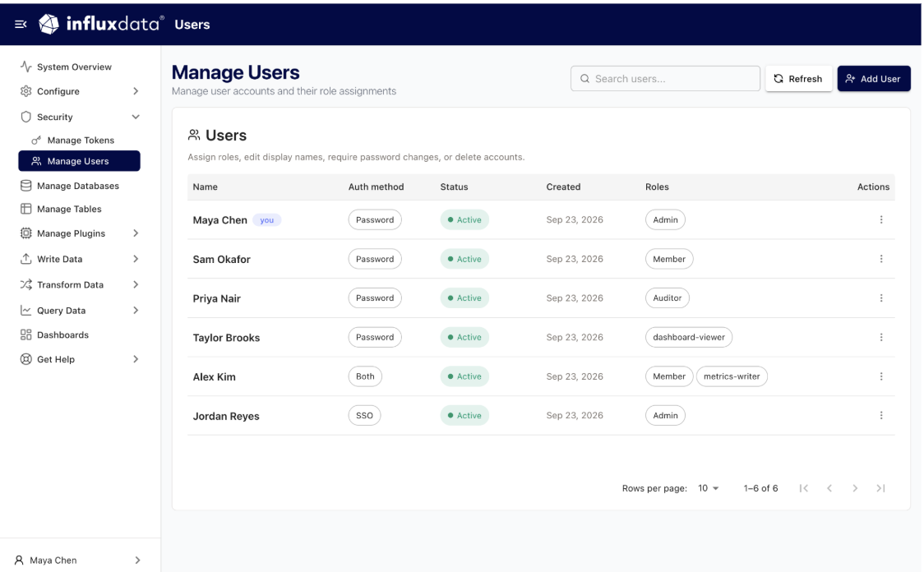The height and width of the screenshot is (572, 924).
Task: Click the Dashboards tiles icon
Action: (x=26, y=334)
